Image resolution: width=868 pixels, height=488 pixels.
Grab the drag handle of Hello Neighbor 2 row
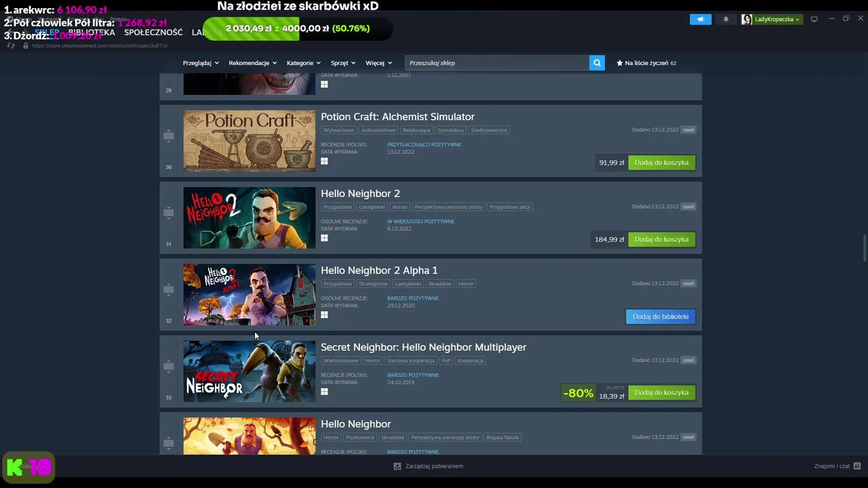(x=169, y=213)
